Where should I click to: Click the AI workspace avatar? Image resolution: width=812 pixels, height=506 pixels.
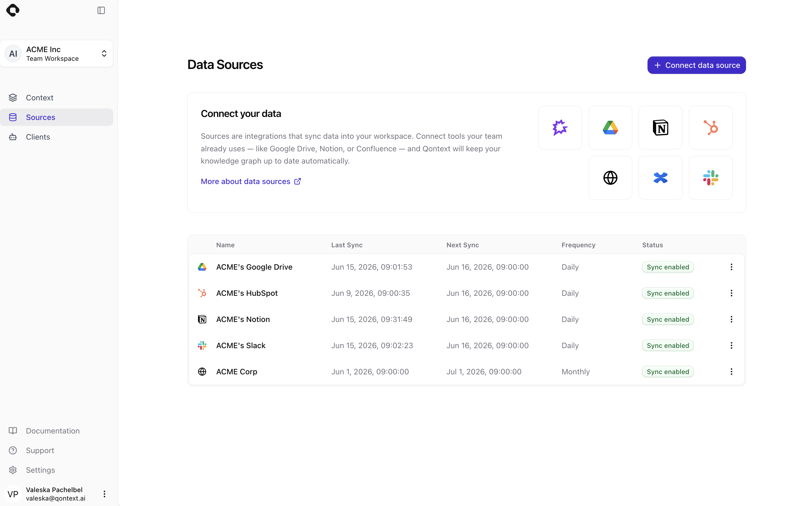point(13,53)
